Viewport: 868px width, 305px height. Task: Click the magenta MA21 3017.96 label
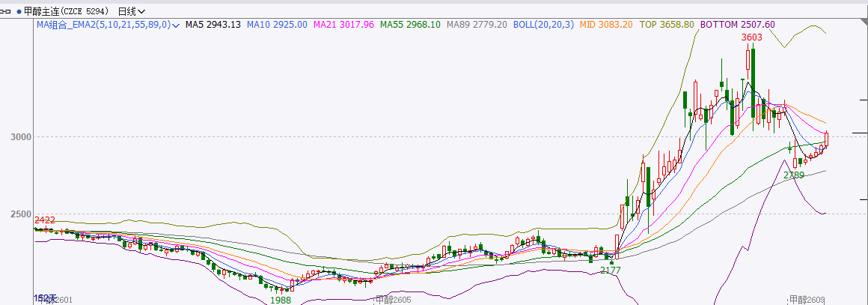[343, 25]
